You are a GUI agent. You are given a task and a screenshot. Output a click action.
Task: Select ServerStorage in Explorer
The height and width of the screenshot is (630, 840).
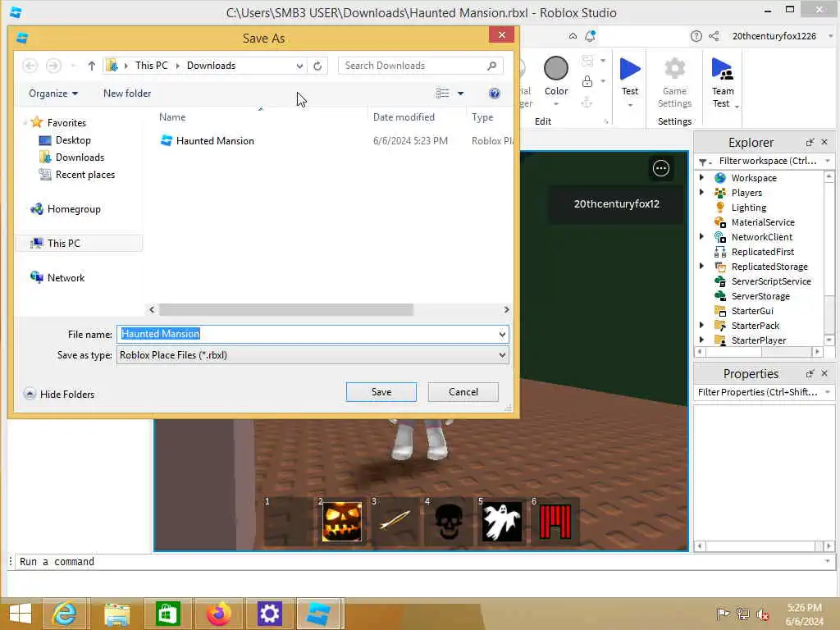(x=760, y=296)
